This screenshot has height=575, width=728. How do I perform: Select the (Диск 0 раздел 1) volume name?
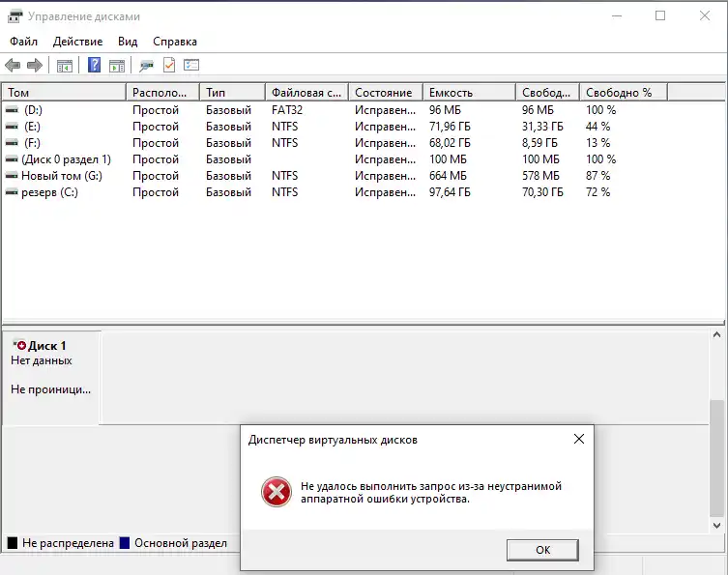point(66,159)
